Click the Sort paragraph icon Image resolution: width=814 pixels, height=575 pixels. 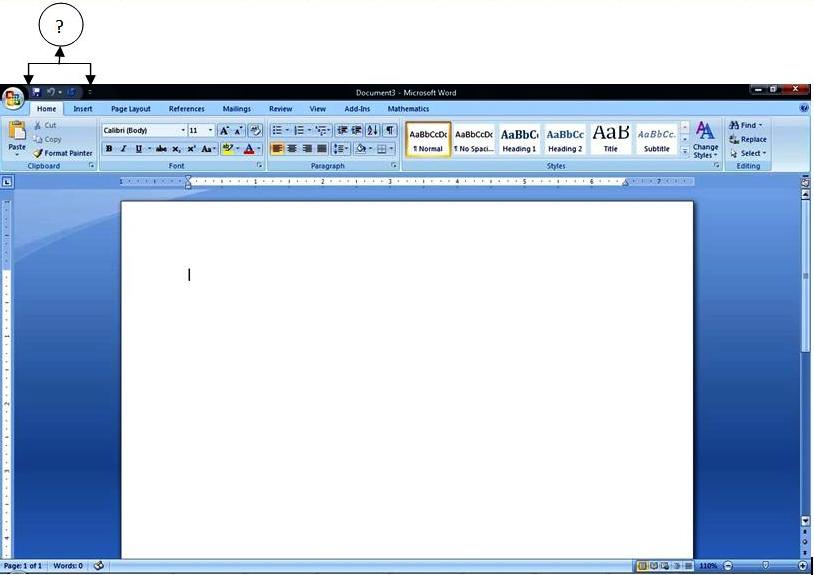pos(373,131)
